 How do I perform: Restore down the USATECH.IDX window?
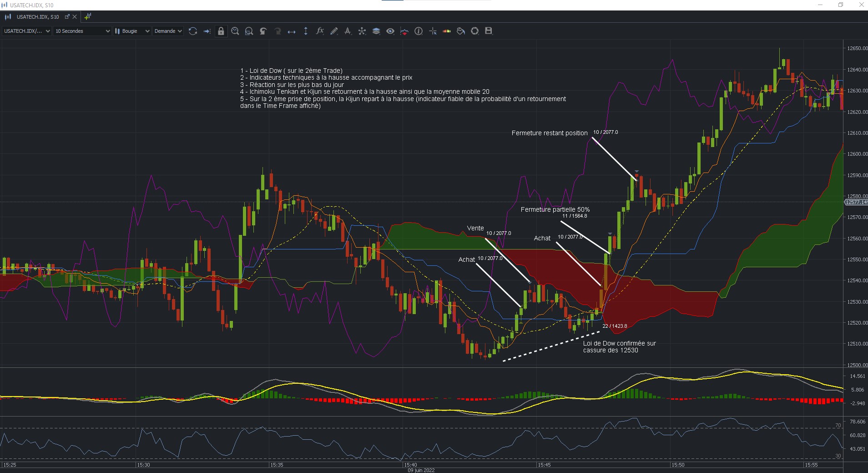(841, 5)
